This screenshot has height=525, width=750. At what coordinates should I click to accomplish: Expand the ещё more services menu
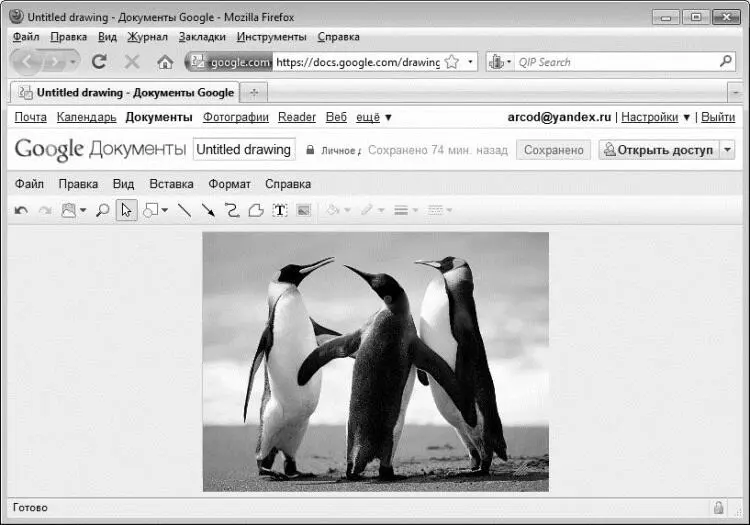[374, 117]
